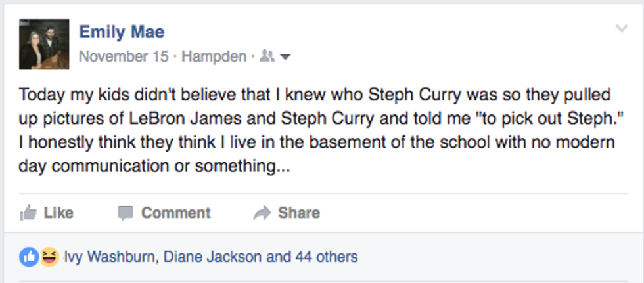Click the speech bubble Comment icon

pyautogui.click(x=126, y=213)
